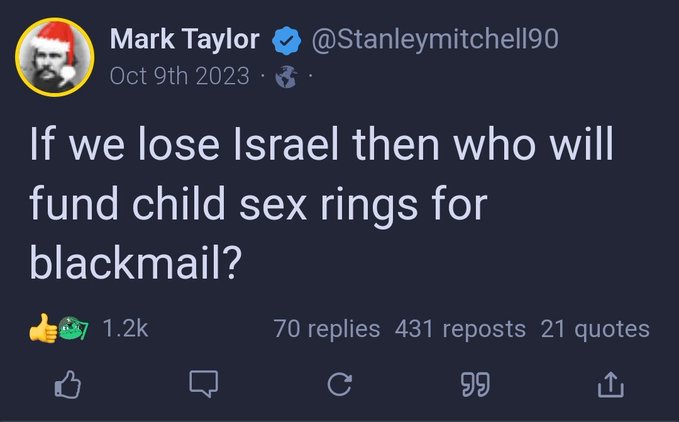Like the post with the thumbs-up button
Screen dimensions: 679x422
pyautogui.click(x=67, y=384)
